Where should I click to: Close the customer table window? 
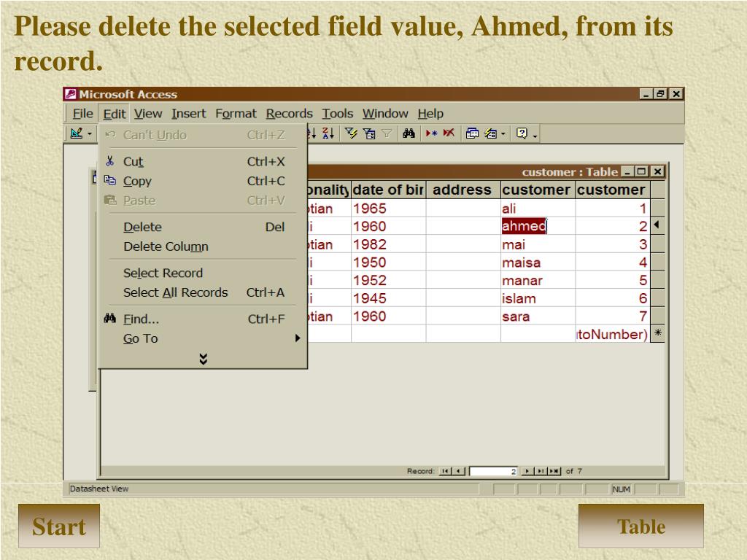(x=657, y=171)
